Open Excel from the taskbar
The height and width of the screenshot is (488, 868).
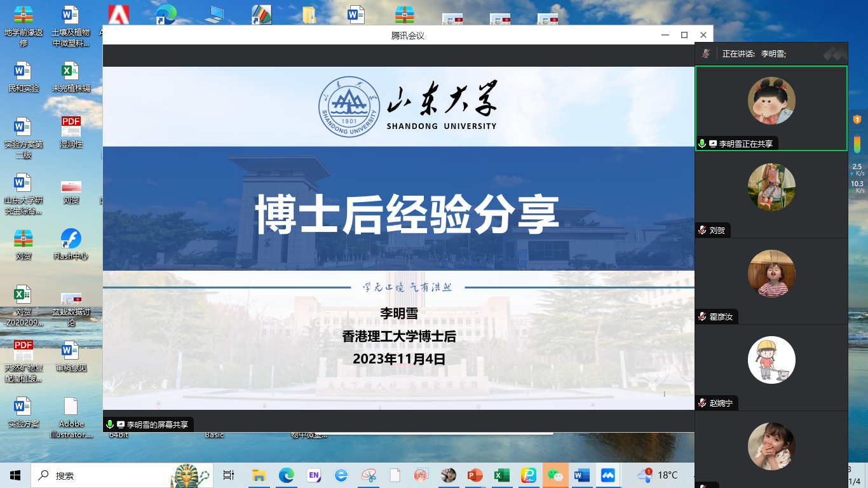pyautogui.click(x=502, y=475)
